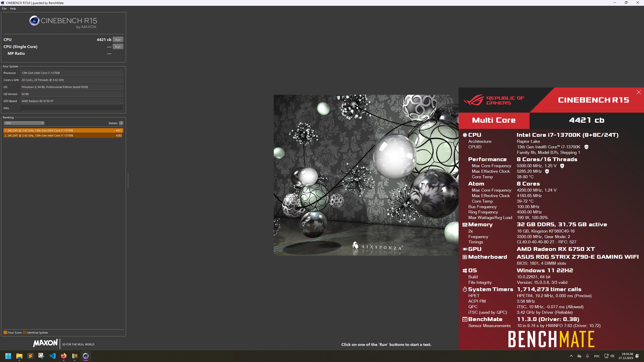This screenshot has height=362, width=644.
Task: Open the volume speaker tray control
Action: tap(612, 356)
